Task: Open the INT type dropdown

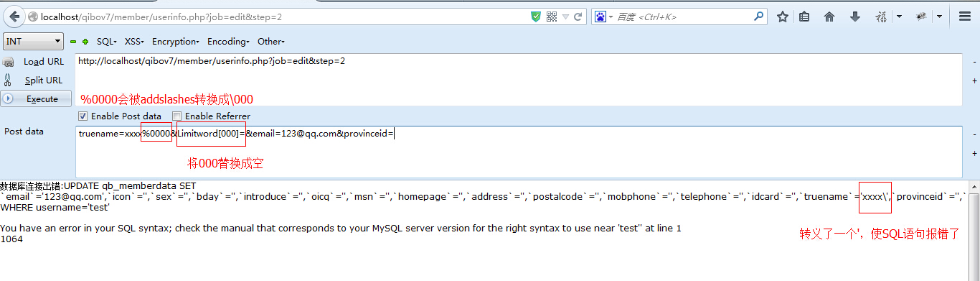Action: [33, 42]
